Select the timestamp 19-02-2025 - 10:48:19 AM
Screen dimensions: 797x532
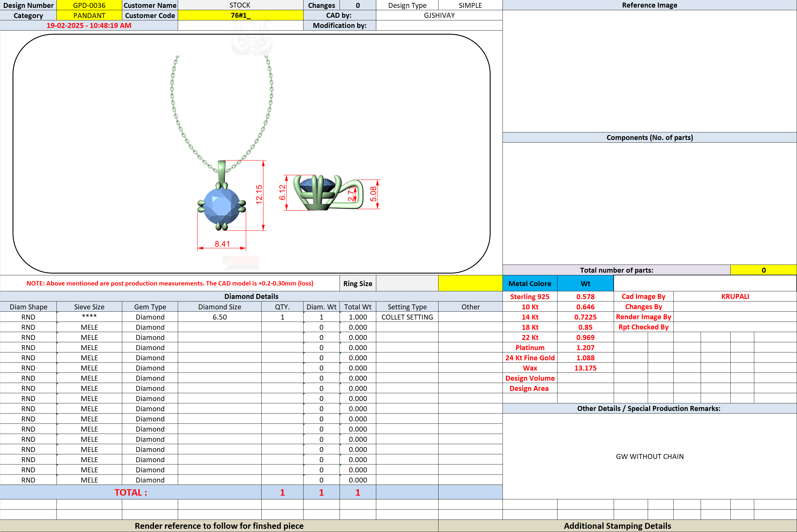(89, 25)
